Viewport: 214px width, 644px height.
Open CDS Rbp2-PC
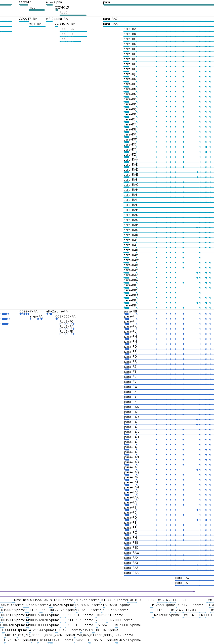[66, 321]
